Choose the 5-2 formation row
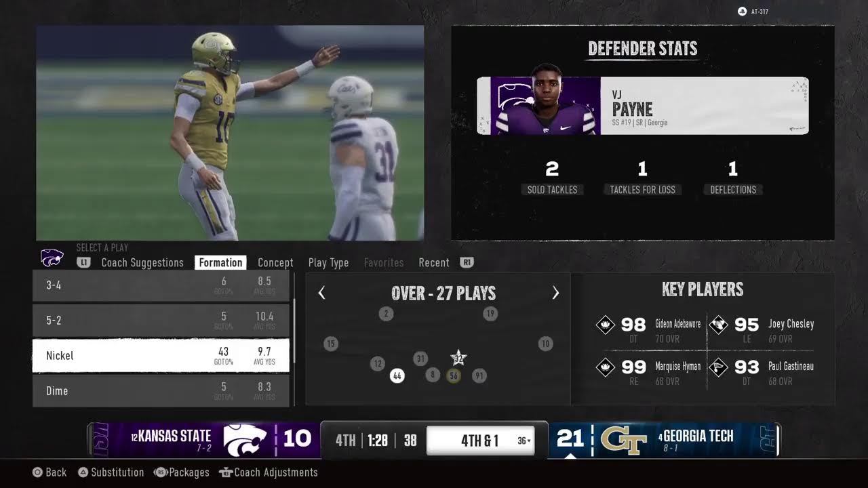Viewport: 868px width, 488px height. (161, 321)
